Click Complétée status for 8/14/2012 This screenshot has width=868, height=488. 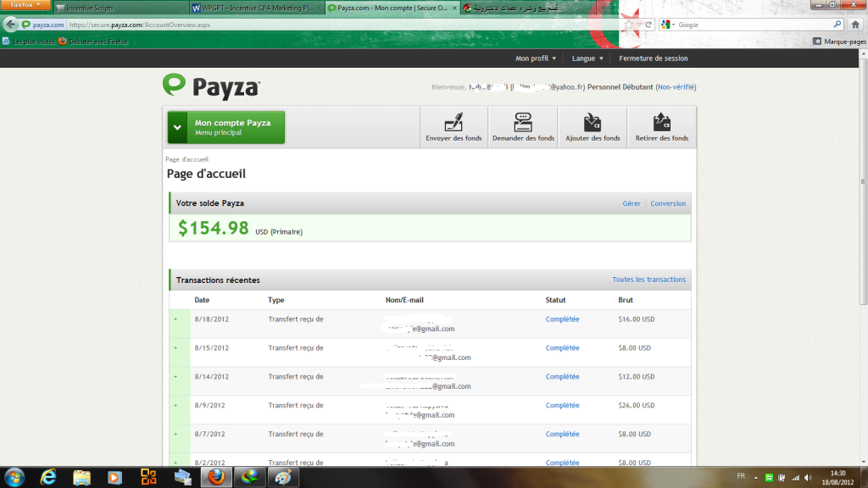point(563,377)
